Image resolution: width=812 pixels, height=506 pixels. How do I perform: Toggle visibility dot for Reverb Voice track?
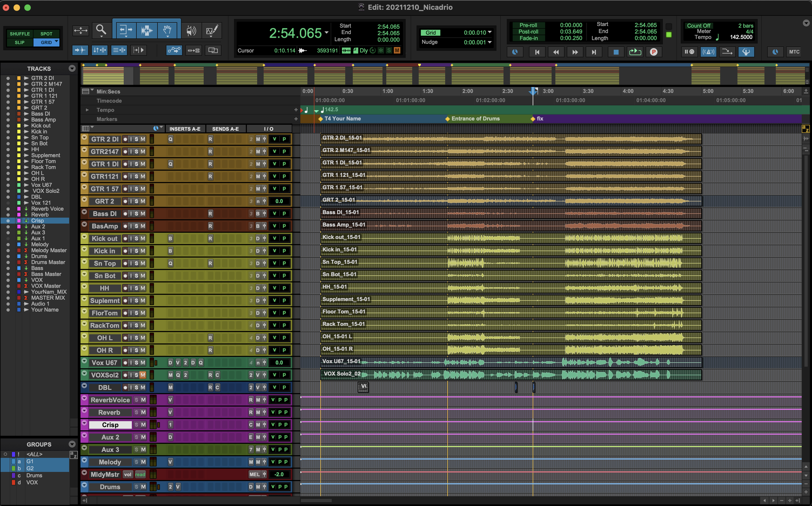[x=8, y=209]
